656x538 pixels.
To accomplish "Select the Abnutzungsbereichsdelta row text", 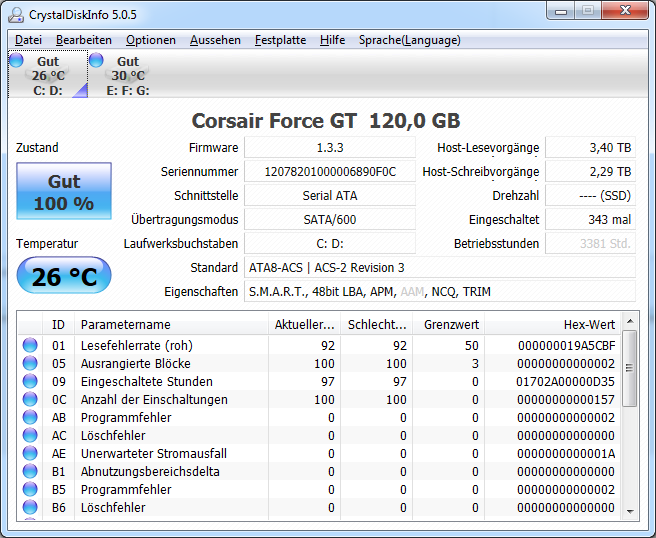I will tap(150, 471).
